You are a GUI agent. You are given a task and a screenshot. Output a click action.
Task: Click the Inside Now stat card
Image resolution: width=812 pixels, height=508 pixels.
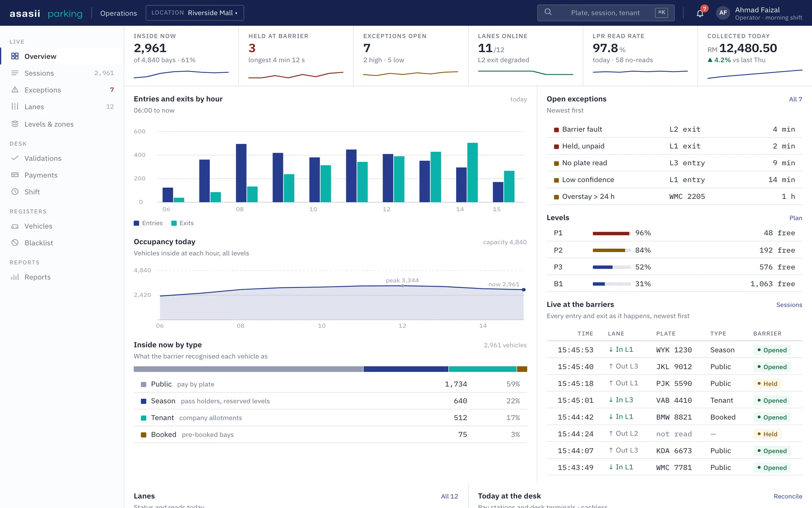click(x=181, y=56)
